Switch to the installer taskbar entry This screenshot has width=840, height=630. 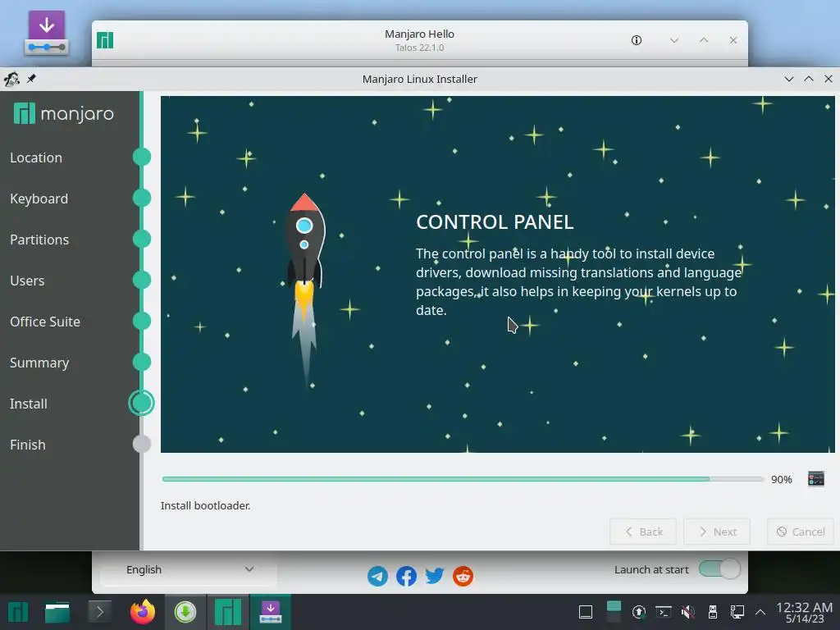[x=271, y=612]
